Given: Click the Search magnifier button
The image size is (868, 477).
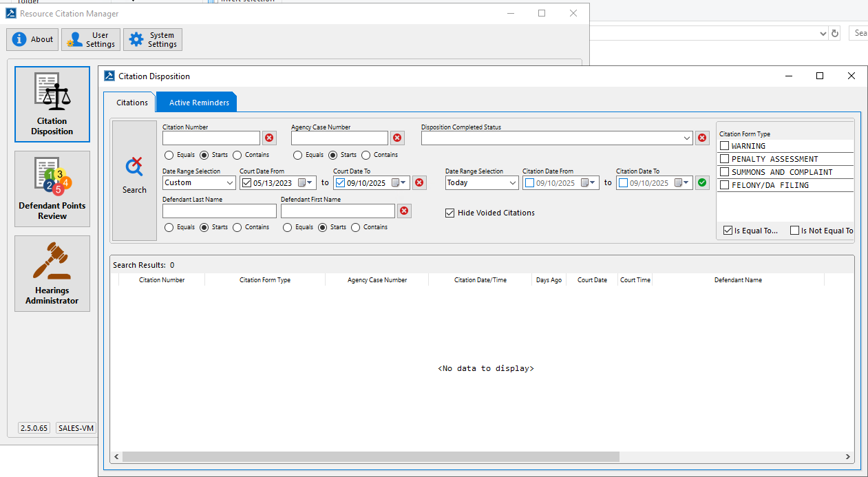Looking at the screenshot, I should 134,180.
